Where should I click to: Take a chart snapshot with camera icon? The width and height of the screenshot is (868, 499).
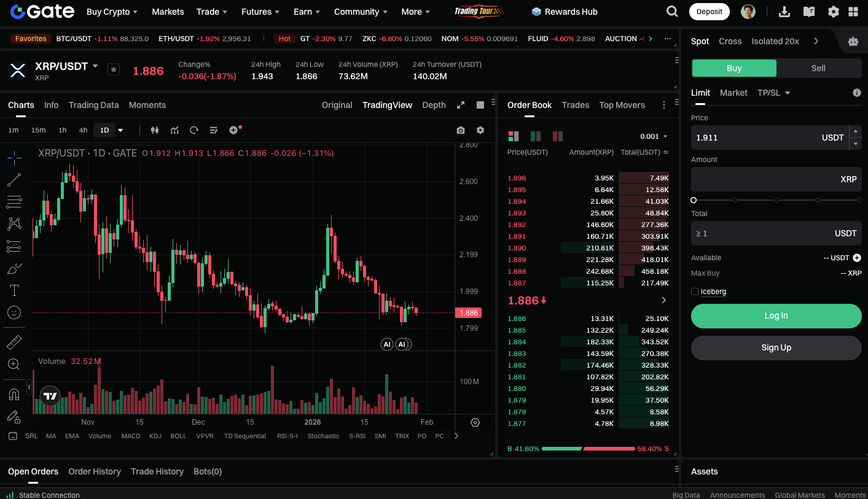click(x=461, y=130)
